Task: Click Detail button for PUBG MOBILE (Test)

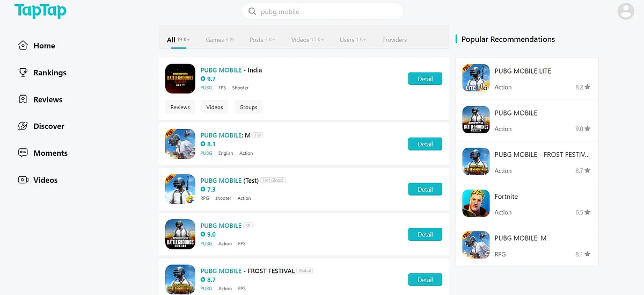Action: click(425, 189)
